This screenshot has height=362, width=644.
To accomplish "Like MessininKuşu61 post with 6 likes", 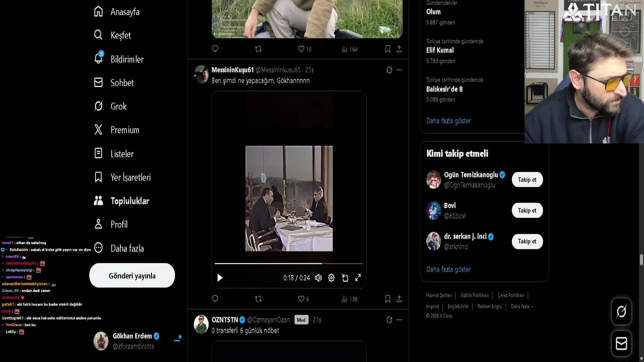I will 303,299.
